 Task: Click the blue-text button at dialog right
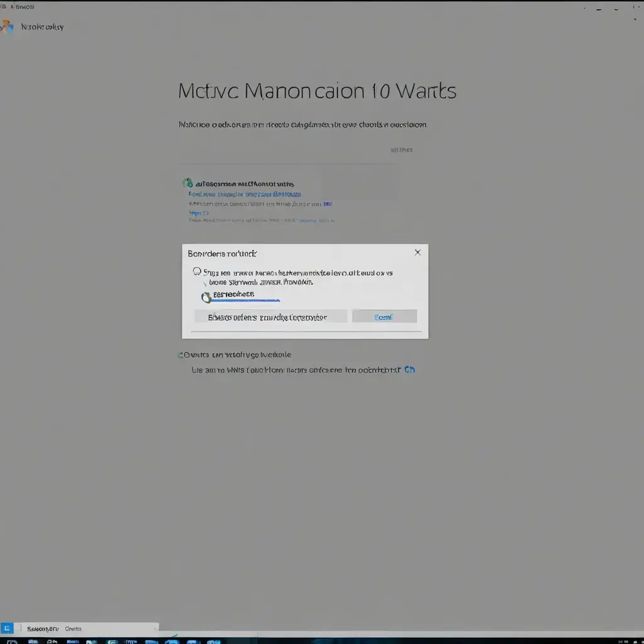pos(384,317)
